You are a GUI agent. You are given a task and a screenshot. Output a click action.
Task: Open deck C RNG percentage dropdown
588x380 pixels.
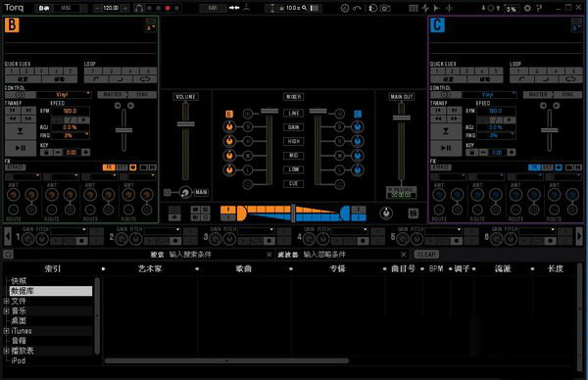[496, 135]
